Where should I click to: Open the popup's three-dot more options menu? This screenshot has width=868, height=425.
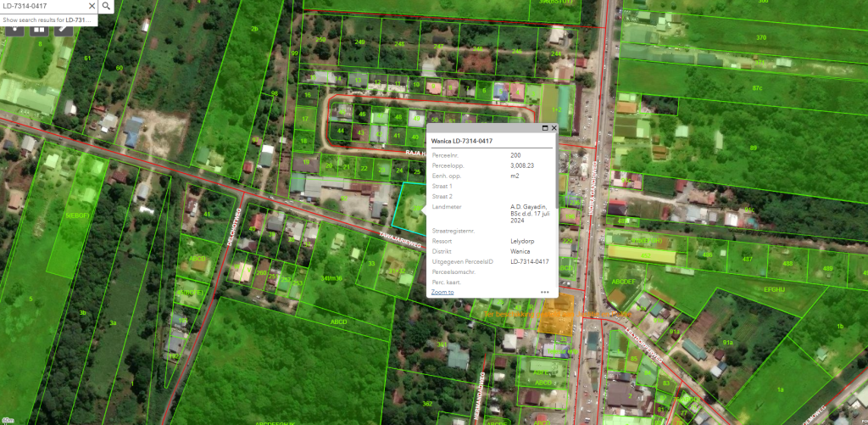click(x=545, y=292)
